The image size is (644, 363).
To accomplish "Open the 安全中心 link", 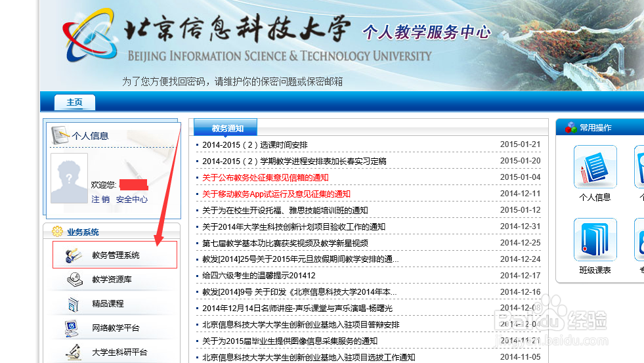I will 132,200.
